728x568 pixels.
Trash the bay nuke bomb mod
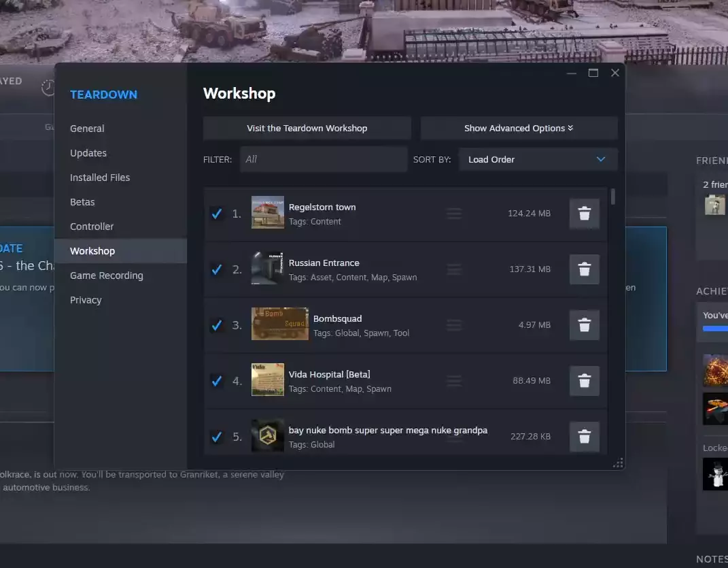click(584, 437)
